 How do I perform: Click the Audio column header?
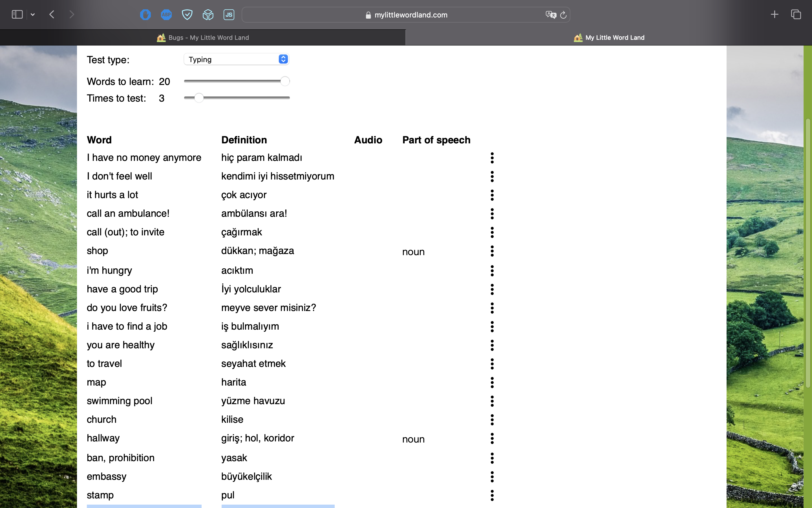click(368, 140)
